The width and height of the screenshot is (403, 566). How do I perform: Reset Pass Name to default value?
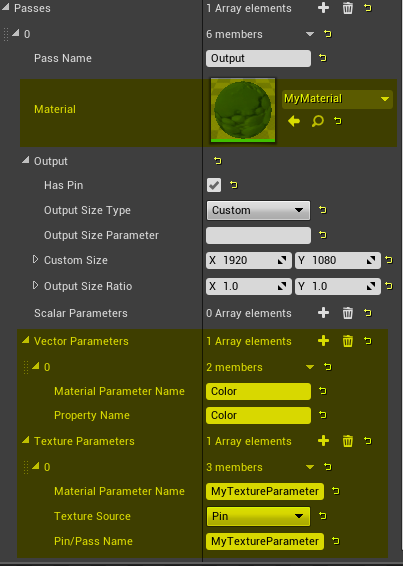(x=323, y=58)
